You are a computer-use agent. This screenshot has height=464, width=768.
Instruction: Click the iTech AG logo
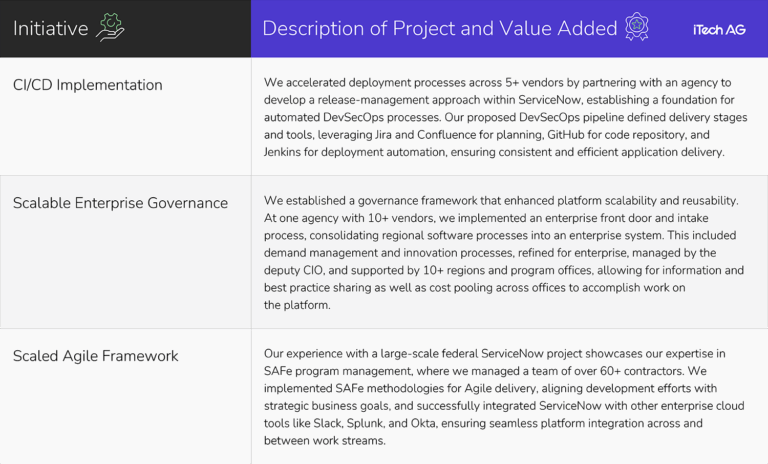(x=718, y=30)
